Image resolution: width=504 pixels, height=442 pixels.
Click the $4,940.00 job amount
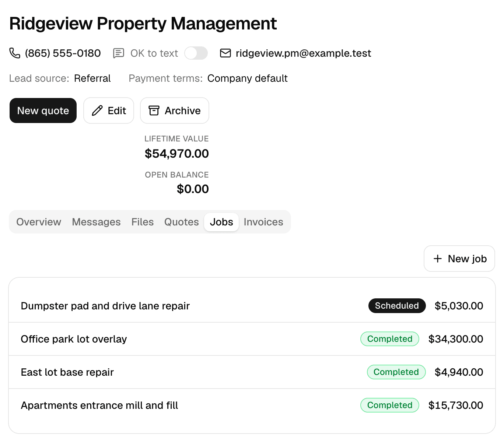[x=459, y=372]
